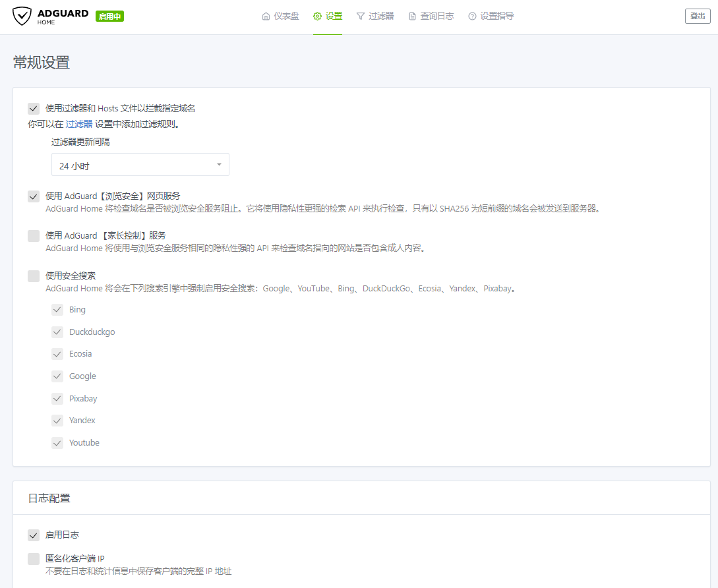Open the 过滤器更新间隔 dropdown arrow

219,165
